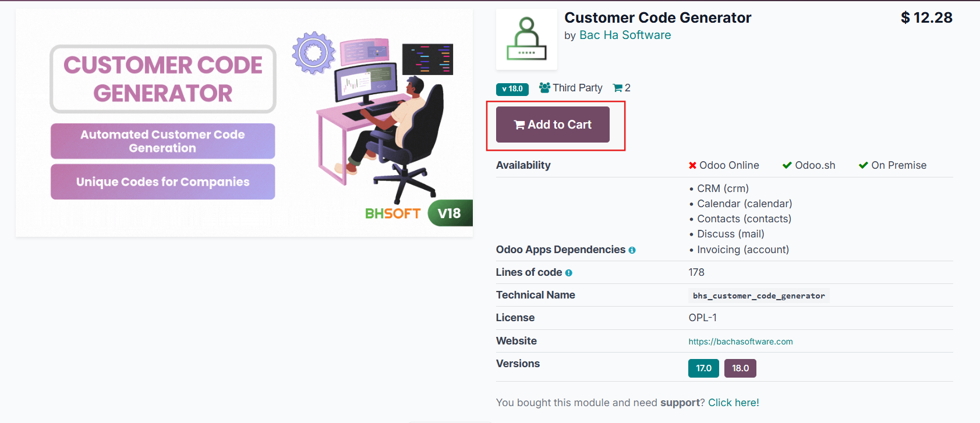This screenshot has height=423, width=980.
Task: Click info icon beside Odoo Apps Dependencies
Action: 632,250
